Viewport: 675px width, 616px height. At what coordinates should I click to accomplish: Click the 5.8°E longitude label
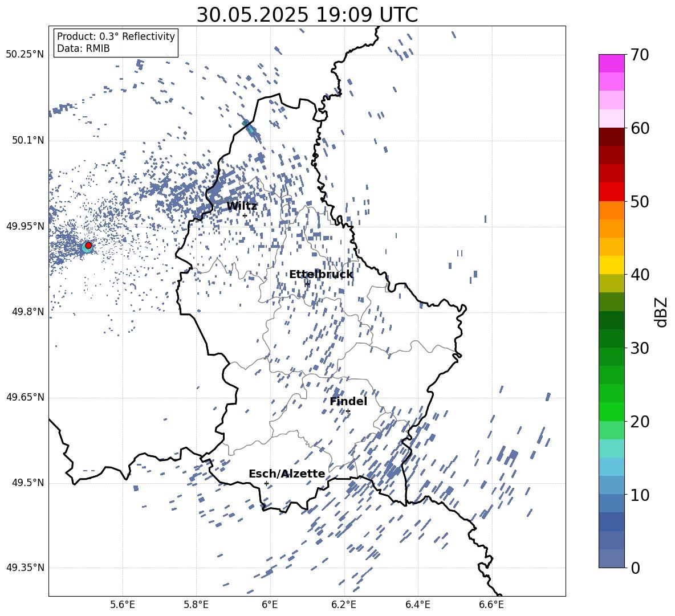(196, 605)
